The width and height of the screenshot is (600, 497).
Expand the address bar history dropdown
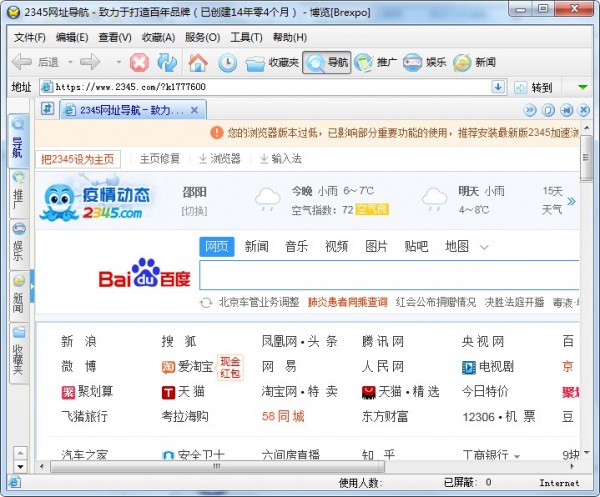(x=498, y=87)
